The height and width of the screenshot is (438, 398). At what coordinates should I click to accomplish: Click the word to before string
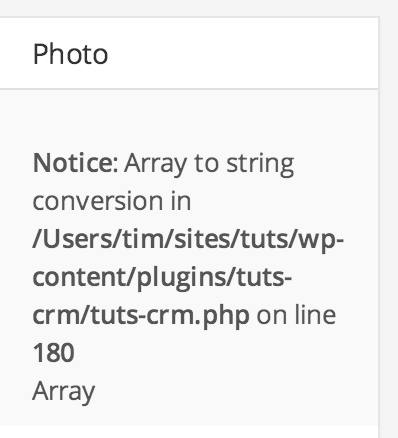pos(206,163)
